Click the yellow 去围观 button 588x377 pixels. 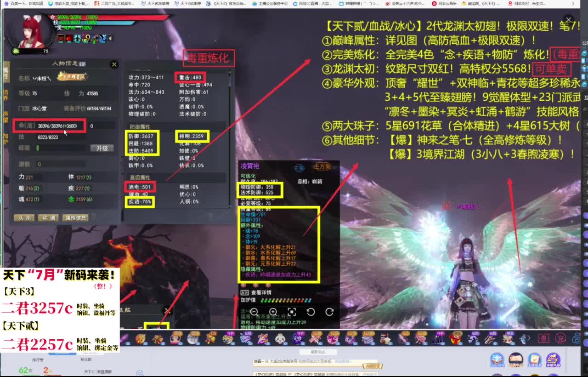[x=373, y=366]
